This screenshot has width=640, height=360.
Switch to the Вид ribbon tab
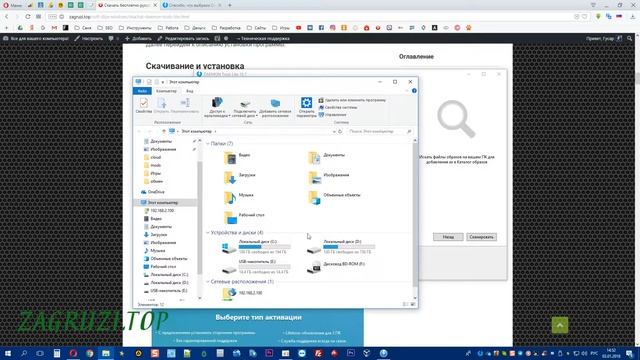pyautogui.click(x=189, y=91)
